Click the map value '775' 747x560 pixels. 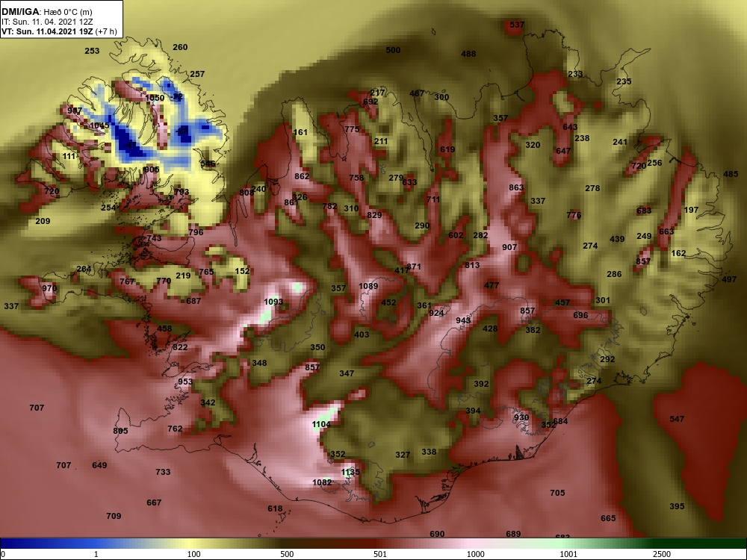pos(352,129)
